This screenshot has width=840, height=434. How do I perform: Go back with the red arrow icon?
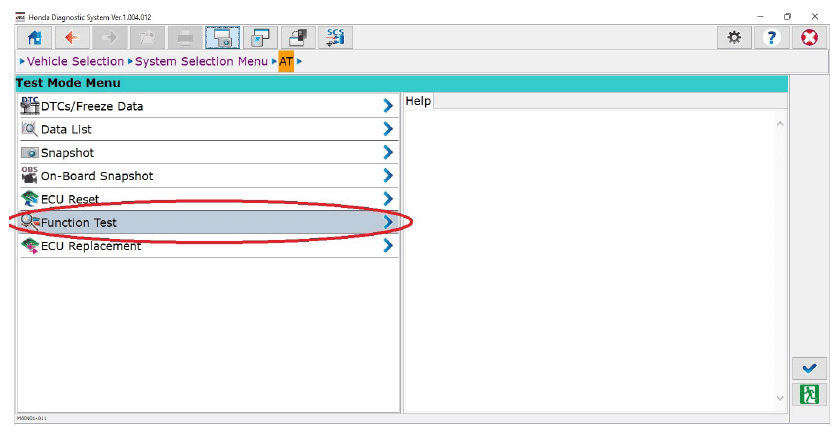(72, 37)
